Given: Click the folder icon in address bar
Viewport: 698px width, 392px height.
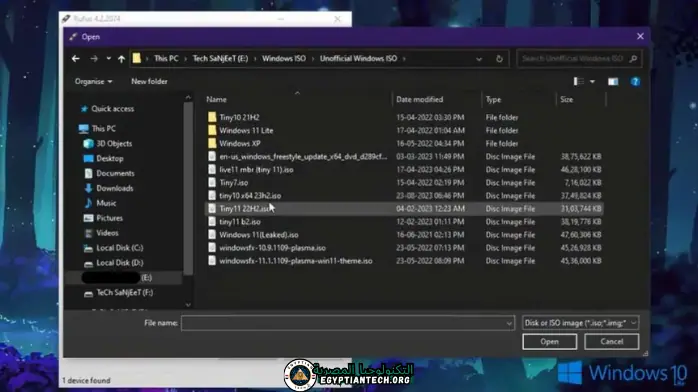Looking at the screenshot, I should coord(137,59).
